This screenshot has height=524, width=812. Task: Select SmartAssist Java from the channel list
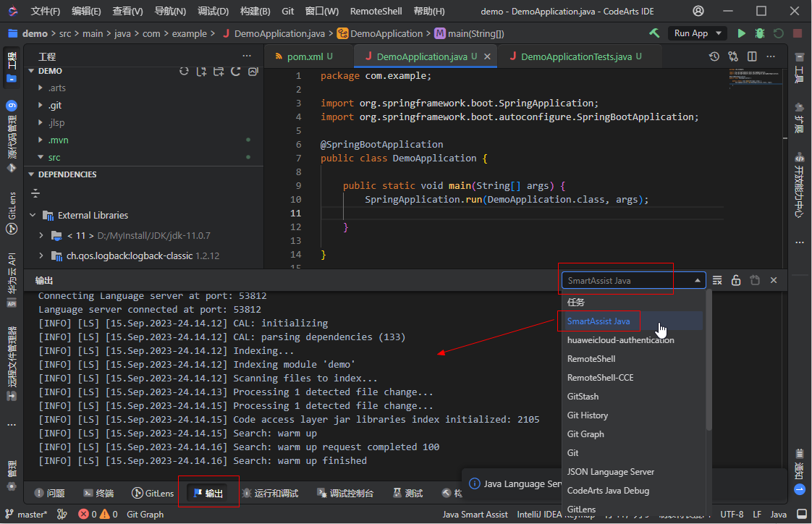pyautogui.click(x=599, y=321)
